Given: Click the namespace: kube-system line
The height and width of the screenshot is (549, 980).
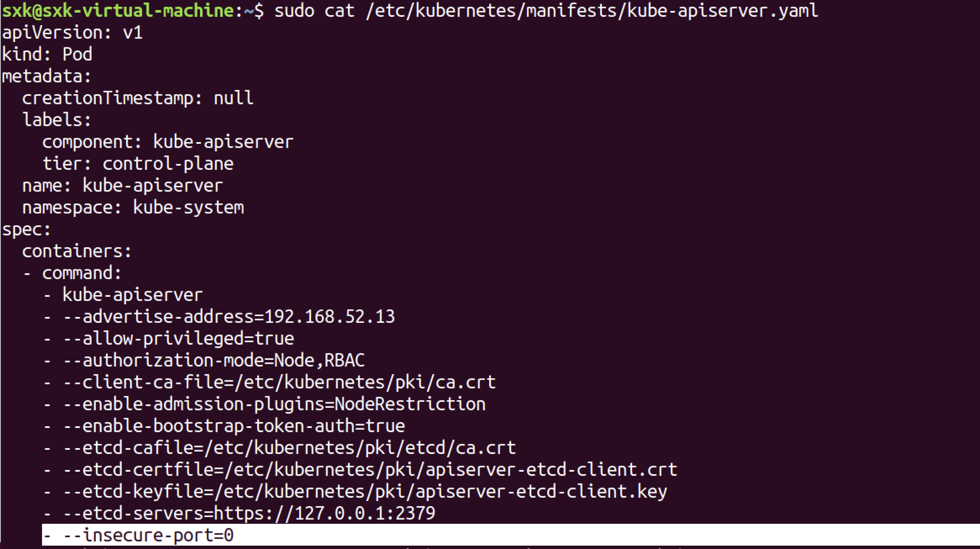Looking at the screenshot, I should 133,208.
